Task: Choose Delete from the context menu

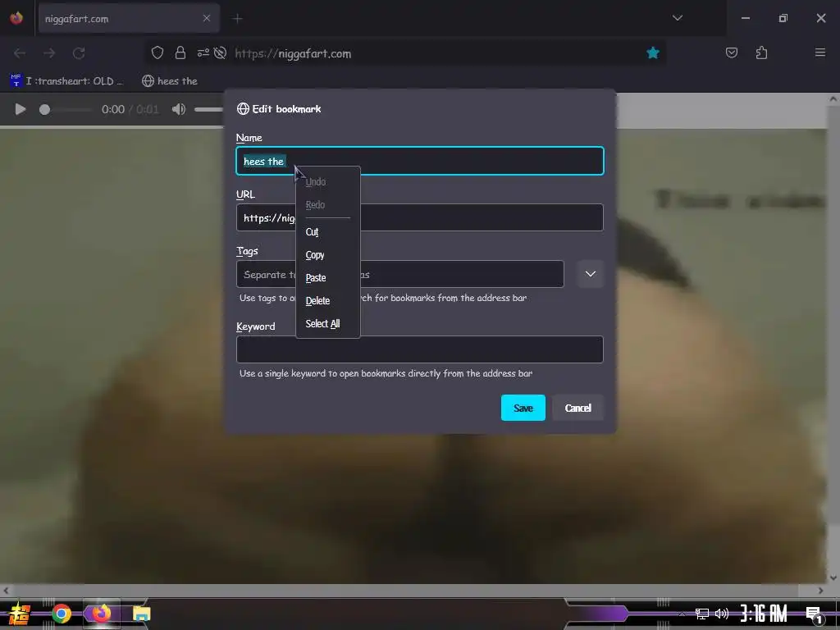Action: (x=328, y=301)
